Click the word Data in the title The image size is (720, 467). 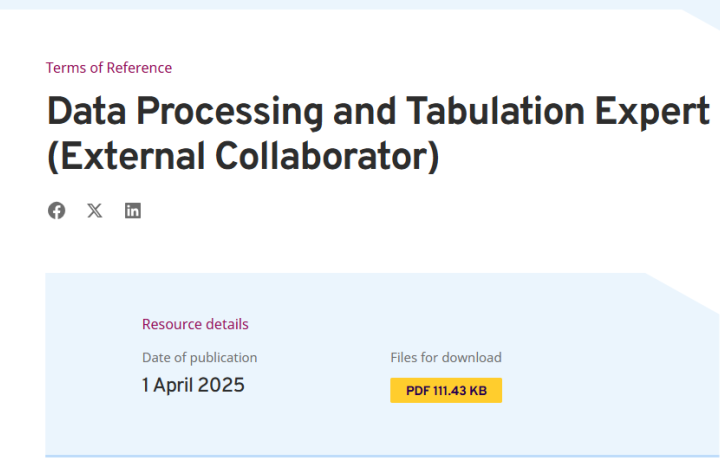[86, 111]
